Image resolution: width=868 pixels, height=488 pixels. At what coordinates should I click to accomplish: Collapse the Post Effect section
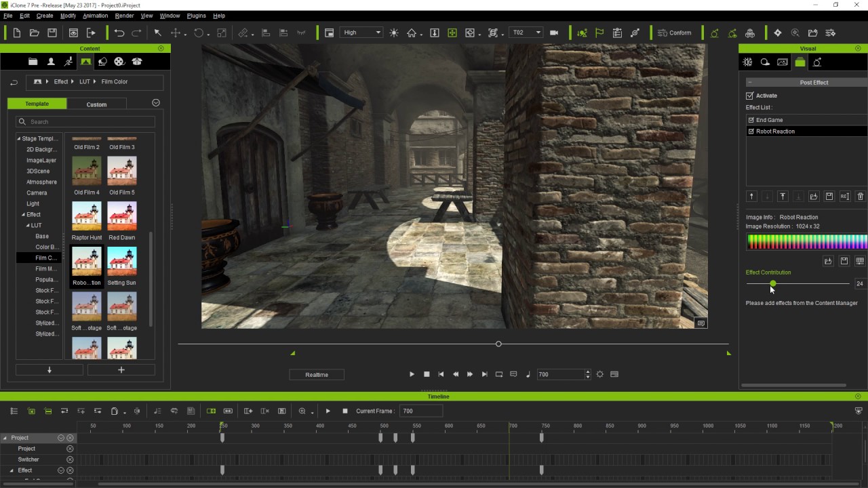749,83
